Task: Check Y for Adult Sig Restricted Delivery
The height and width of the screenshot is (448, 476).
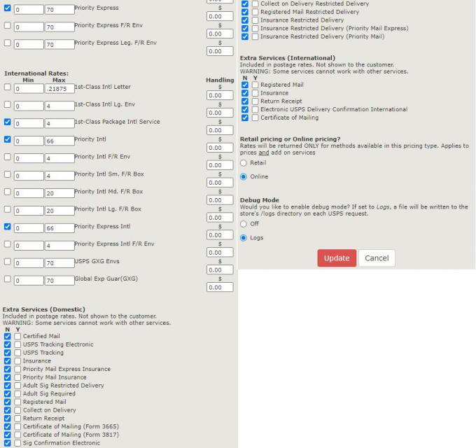Action: click(17, 386)
